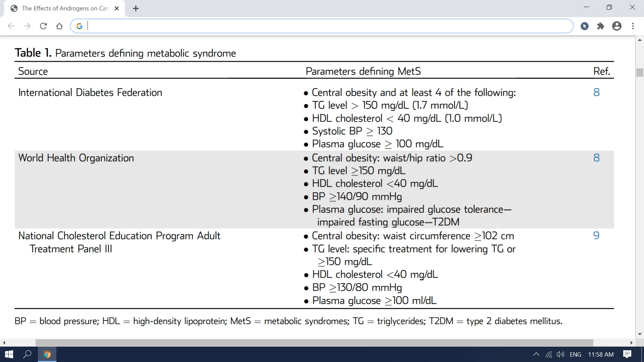Open Chrome's three-dot menu

[633, 26]
